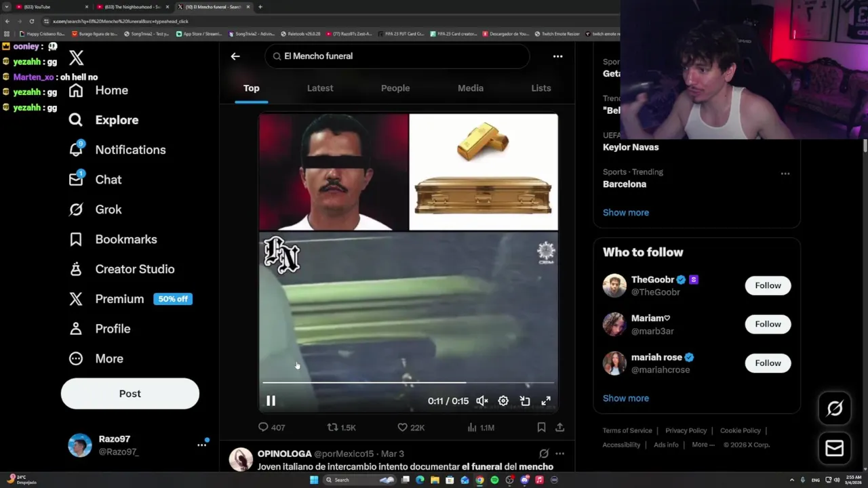Open the Terms of Service link
The height and width of the screenshot is (488, 868).
coord(627,430)
